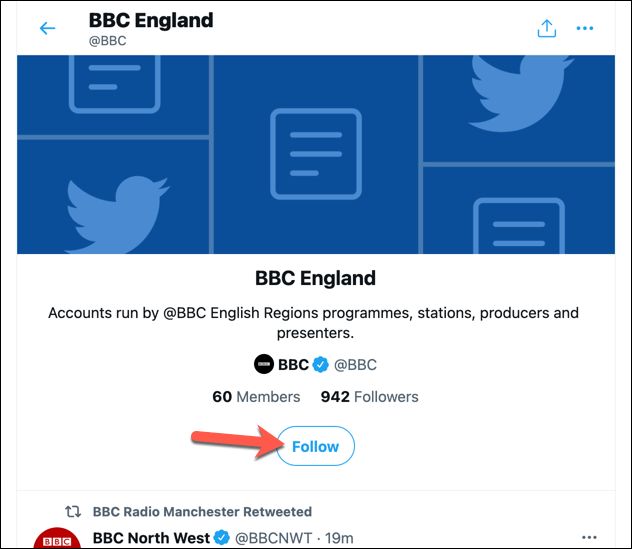This screenshot has height=549, width=632.
Task: Click the back arrow icon
Action: point(47,29)
